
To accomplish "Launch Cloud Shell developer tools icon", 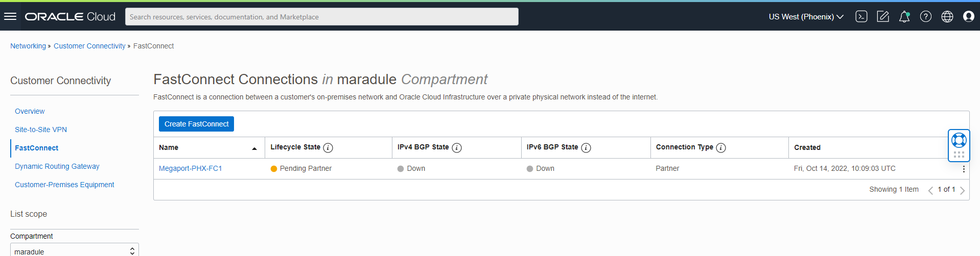I will (861, 16).
